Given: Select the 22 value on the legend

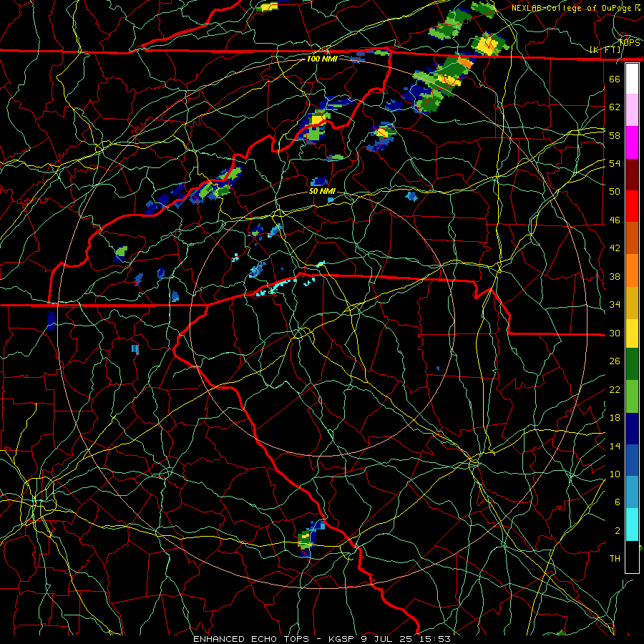Looking at the screenshot, I should coord(615,389).
